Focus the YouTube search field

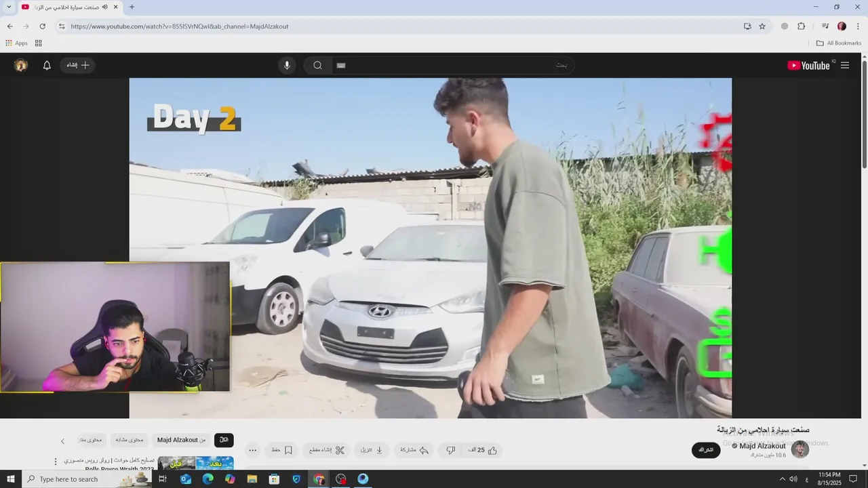(x=453, y=65)
